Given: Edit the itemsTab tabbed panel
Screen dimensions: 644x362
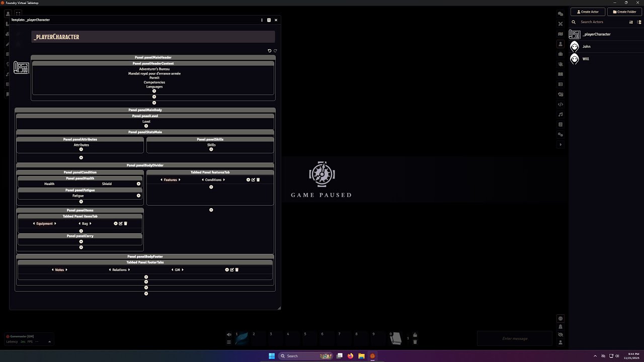Looking at the screenshot, I should (x=121, y=223).
